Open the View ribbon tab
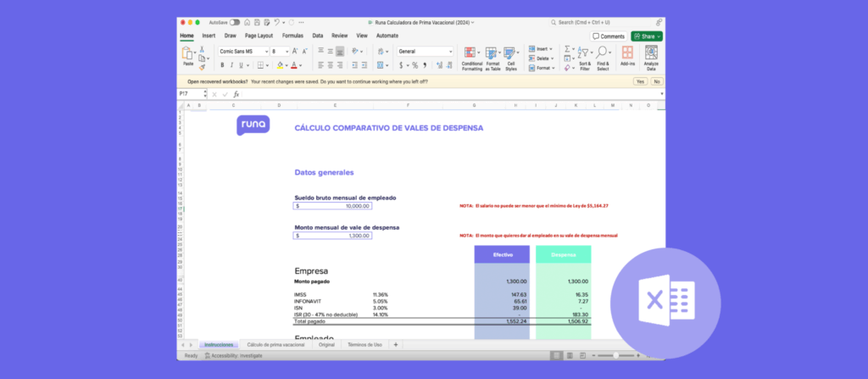868x379 pixels. [362, 36]
